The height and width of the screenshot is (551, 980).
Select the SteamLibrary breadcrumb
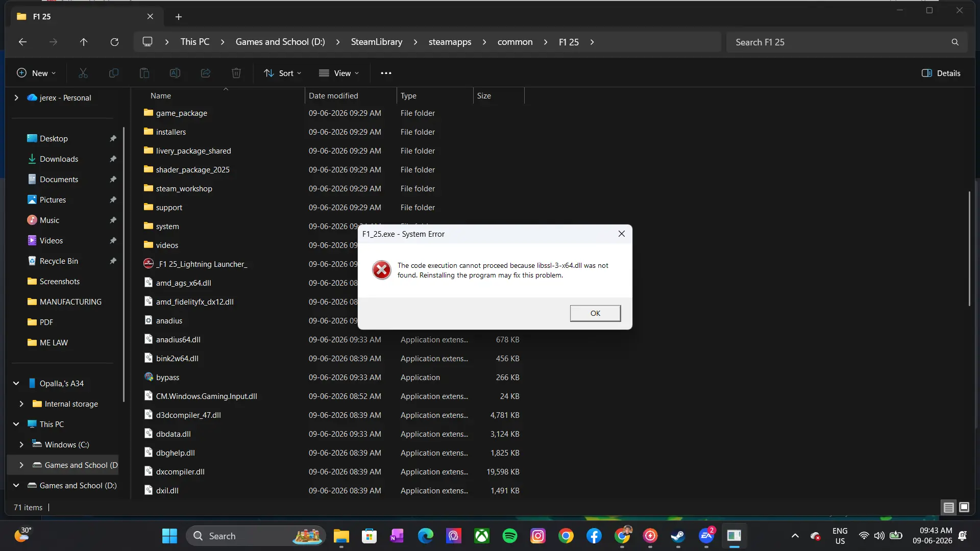coord(377,42)
